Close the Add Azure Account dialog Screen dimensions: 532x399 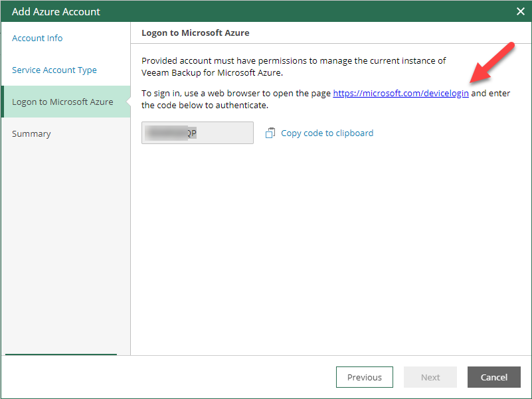(521, 11)
